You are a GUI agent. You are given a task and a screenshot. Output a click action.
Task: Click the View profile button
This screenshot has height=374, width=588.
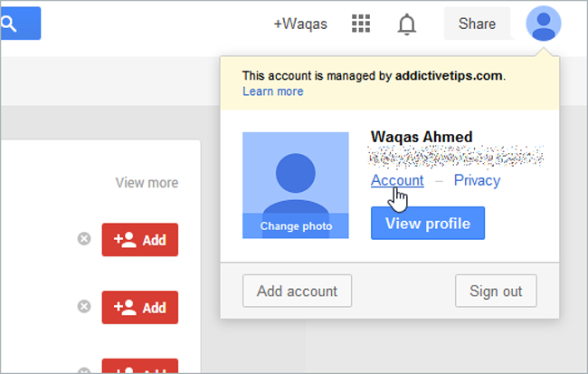[428, 223]
